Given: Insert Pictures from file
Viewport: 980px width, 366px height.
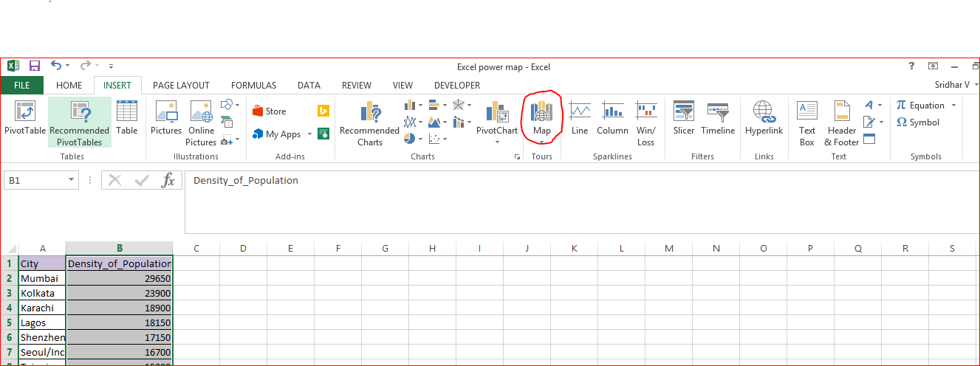Looking at the screenshot, I should pyautogui.click(x=166, y=118).
